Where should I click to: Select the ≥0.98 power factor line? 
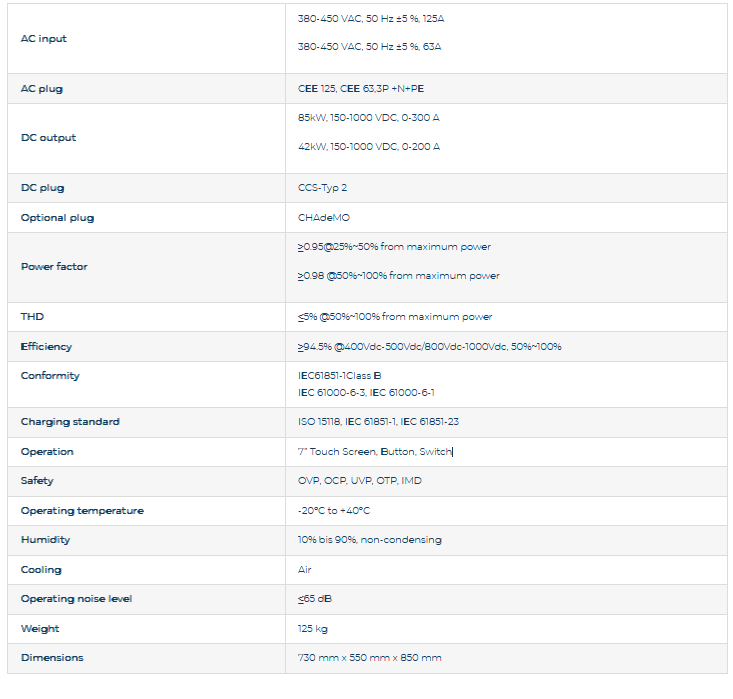pos(398,276)
